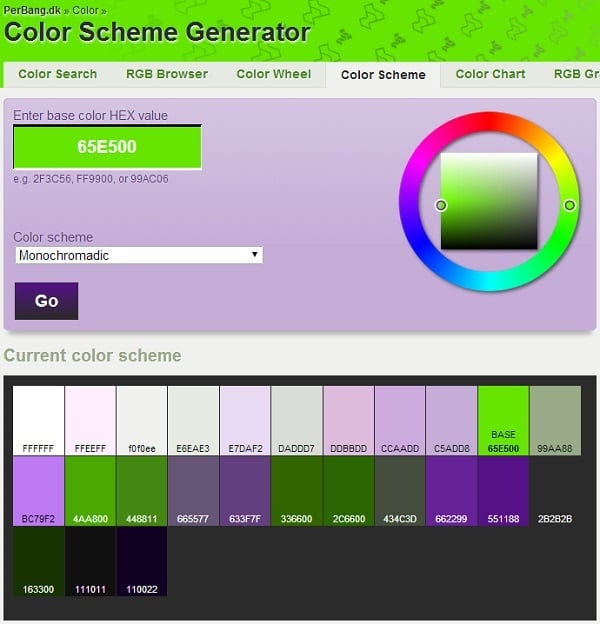Select the 336600 swatch
The image size is (600, 624).
click(296, 491)
